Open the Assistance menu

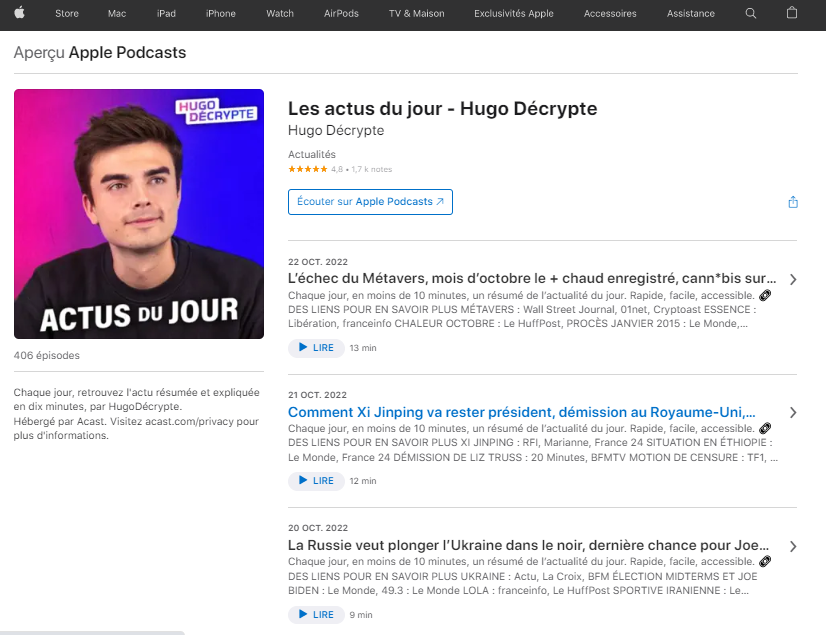point(691,14)
